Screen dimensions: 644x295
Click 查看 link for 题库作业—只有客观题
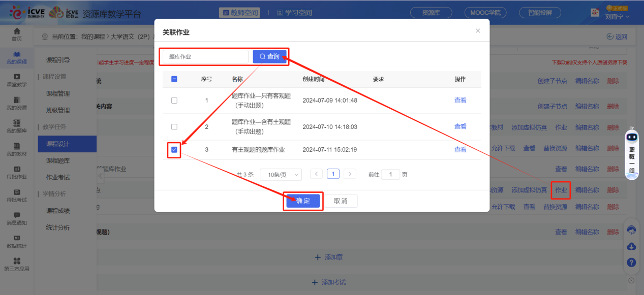click(x=459, y=100)
